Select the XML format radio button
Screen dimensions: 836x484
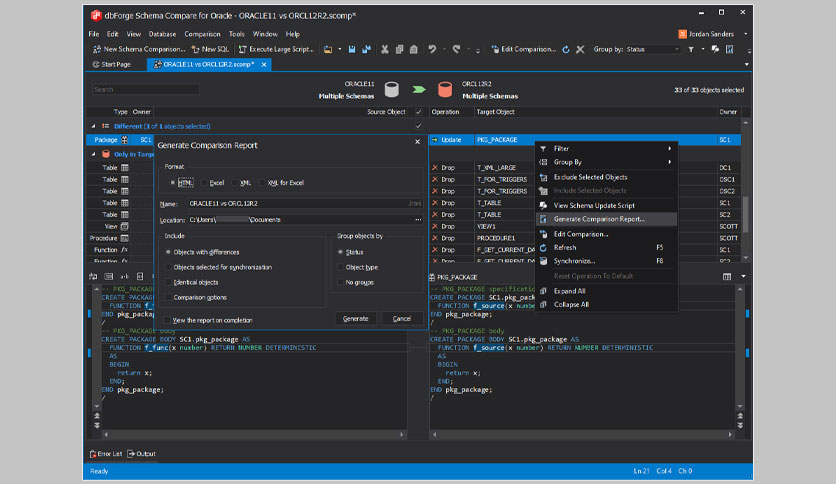235,182
